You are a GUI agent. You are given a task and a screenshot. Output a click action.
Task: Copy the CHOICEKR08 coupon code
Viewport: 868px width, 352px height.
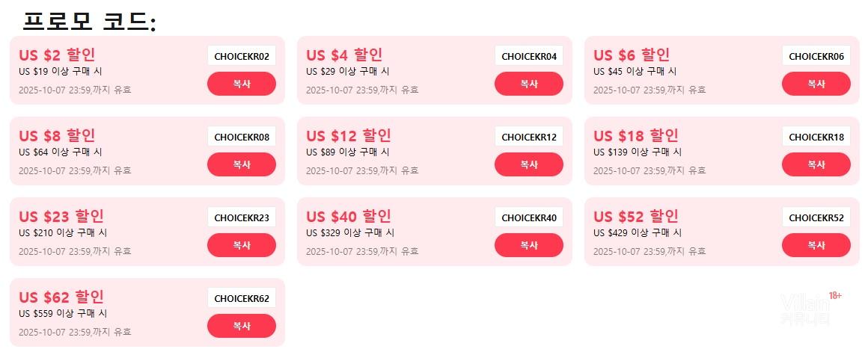coord(241,164)
